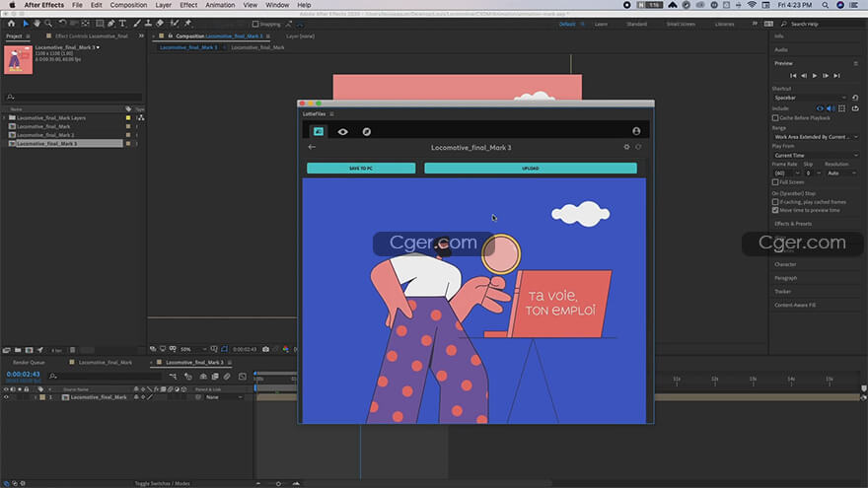The width and height of the screenshot is (868, 488).
Task: Open the Animation menu
Action: [220, 5]
